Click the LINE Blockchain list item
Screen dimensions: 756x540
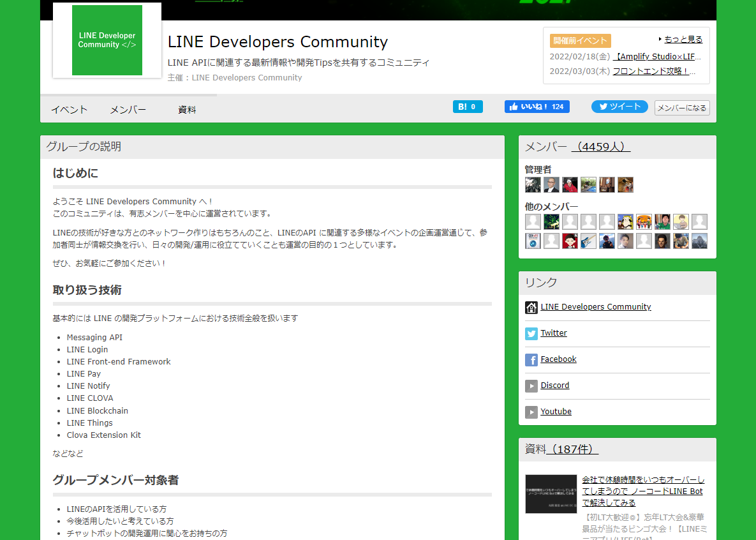click(x=98, y=410)
